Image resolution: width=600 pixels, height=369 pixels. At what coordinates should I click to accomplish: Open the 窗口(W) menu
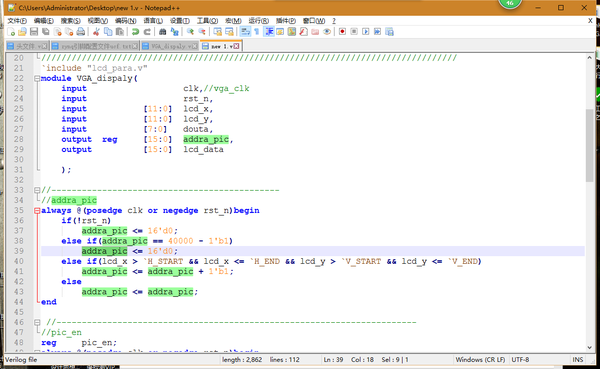(314, 21)
